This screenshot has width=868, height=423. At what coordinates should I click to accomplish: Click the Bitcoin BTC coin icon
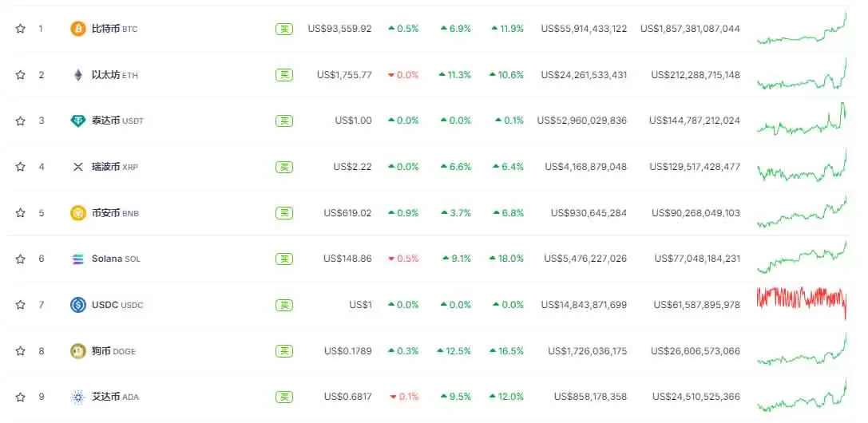coord(77,29)
